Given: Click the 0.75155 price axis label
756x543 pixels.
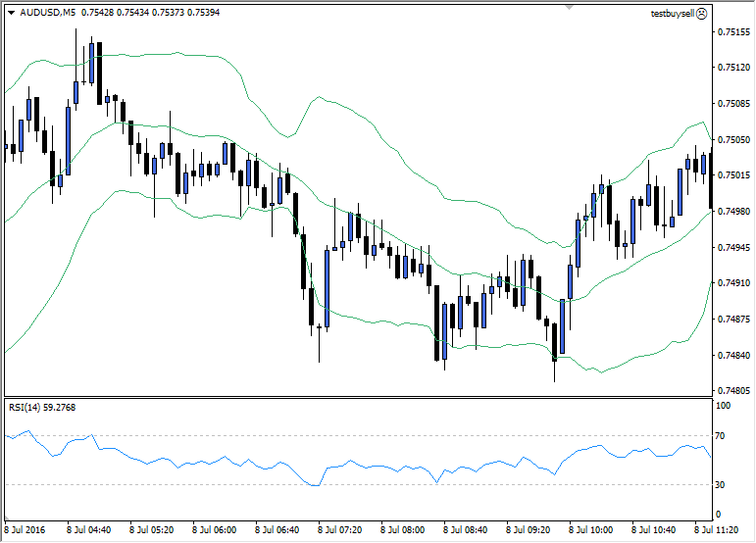Looking at the screenshot, I should [732, 32].
